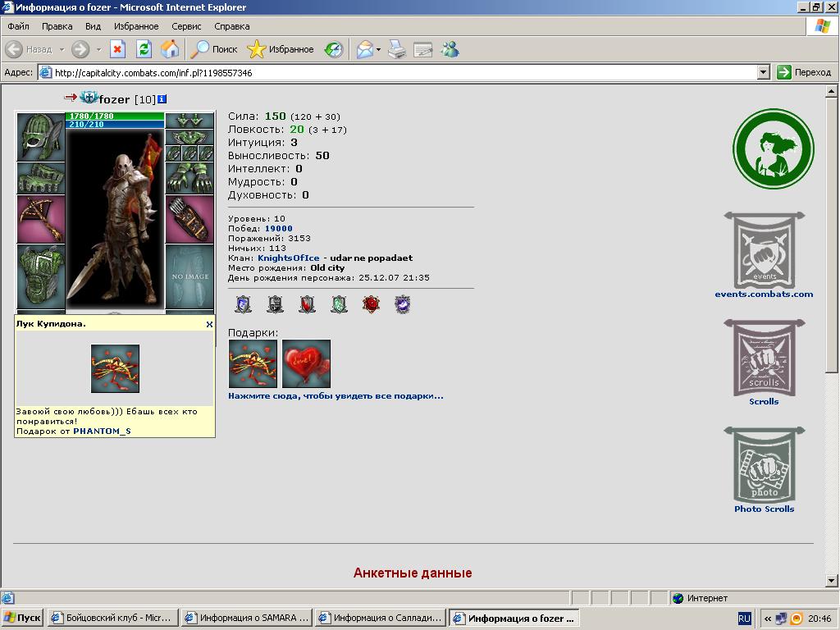Click the green shield achievement badge

click(339, 304)
